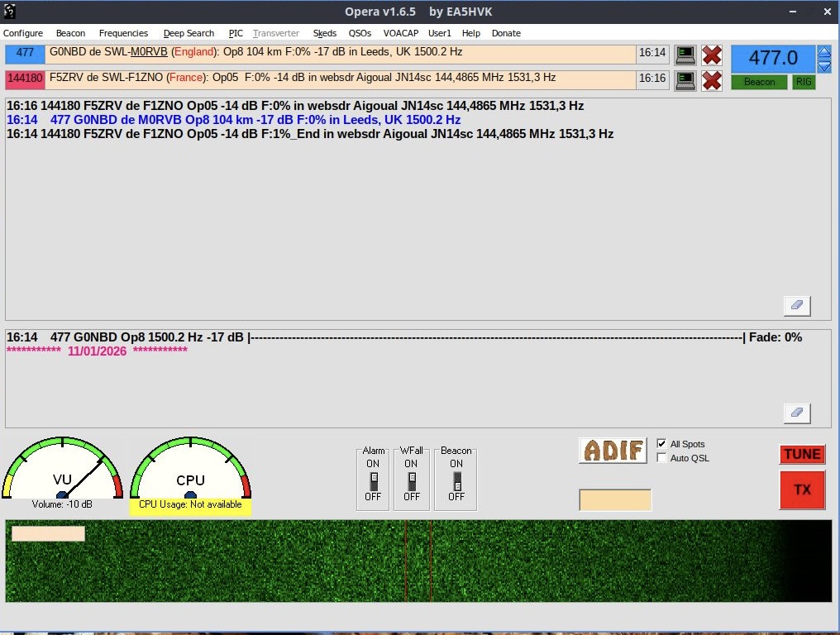The height and width of the screenshot is (635, 840).
Task: Click the red X beside the G0NBD spot
Action: (712, 52)
